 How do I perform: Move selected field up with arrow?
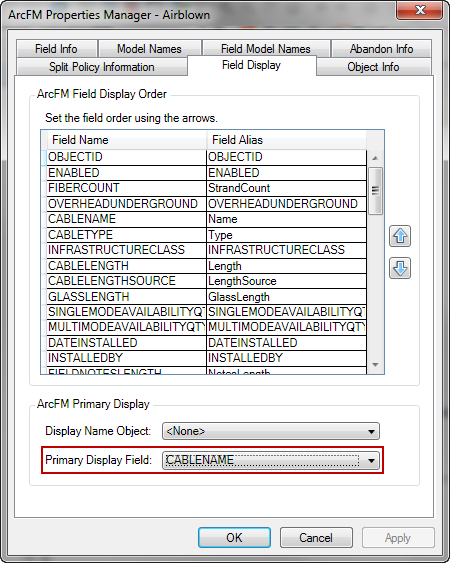(x=400, y=236)
